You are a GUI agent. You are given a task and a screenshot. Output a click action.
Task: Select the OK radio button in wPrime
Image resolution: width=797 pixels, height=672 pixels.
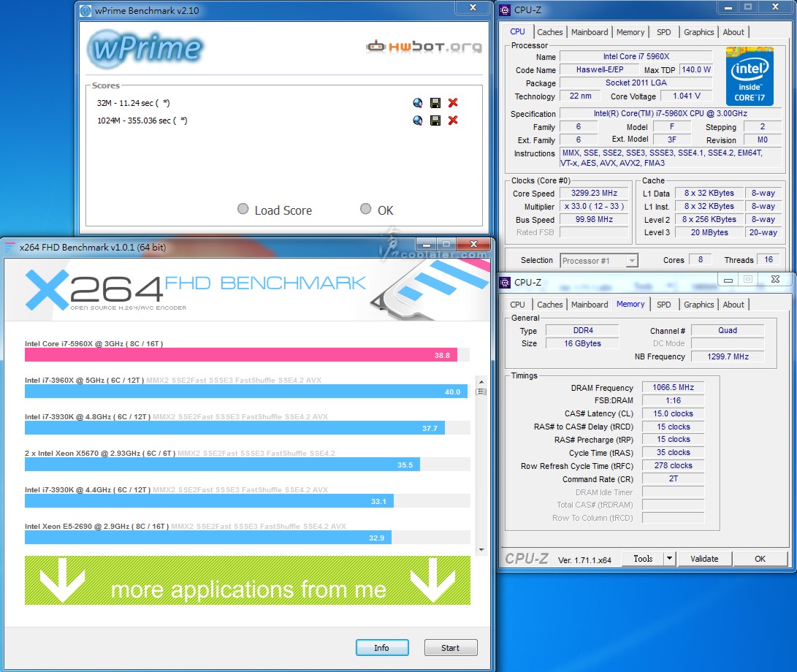point(365,209)
